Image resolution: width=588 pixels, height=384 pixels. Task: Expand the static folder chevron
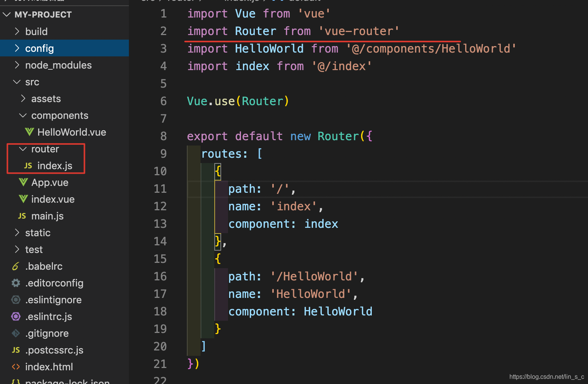click(x=17, y=232)
